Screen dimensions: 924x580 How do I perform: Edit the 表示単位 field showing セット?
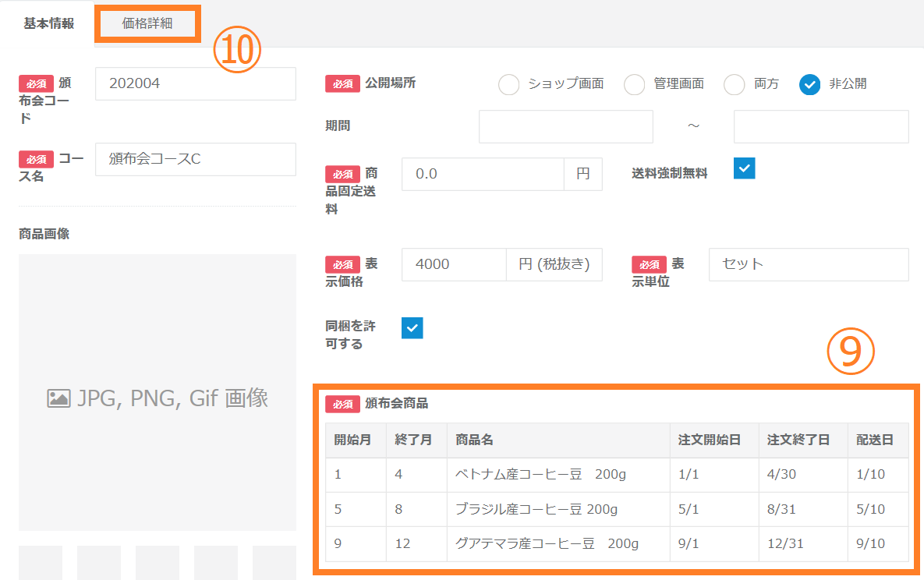pyautogui.click(x=809, y=264)
